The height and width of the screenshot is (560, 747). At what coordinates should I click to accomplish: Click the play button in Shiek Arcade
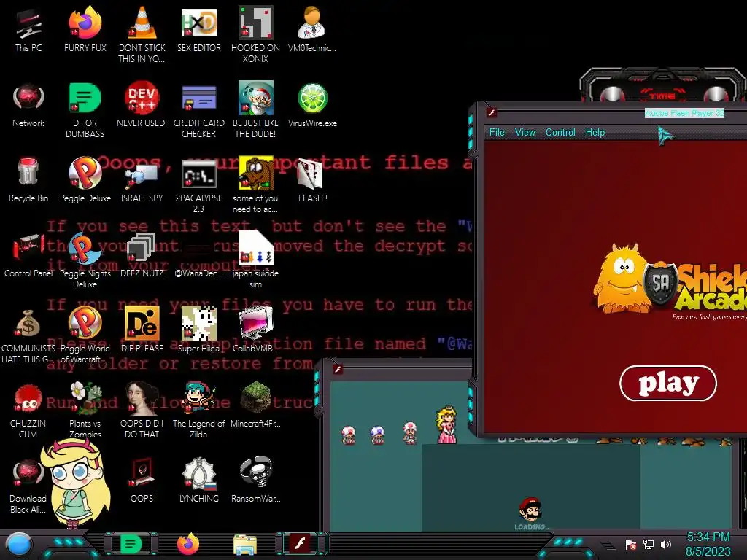coord(668,384)
